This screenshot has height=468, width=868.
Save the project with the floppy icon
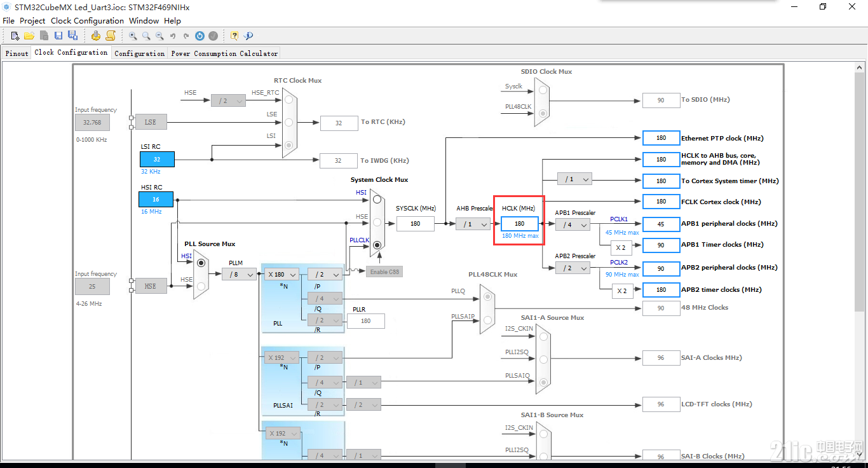pyautogui.click(x=58, y=36)
